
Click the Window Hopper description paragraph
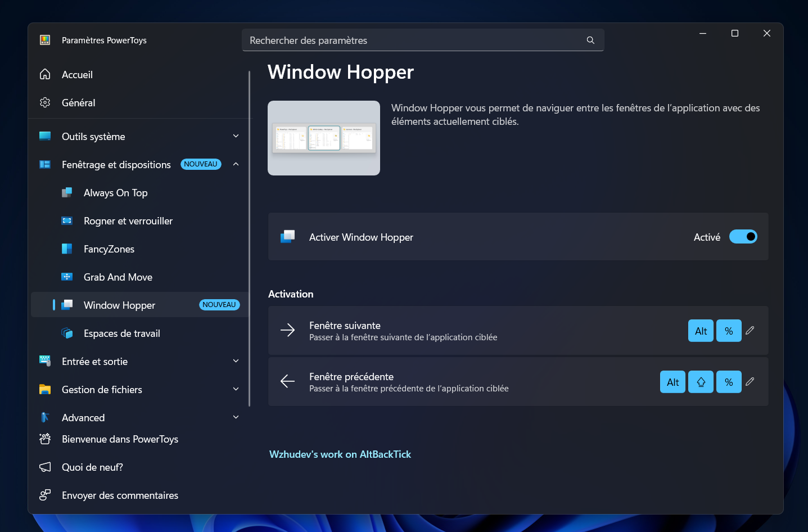tap(576, 115)
